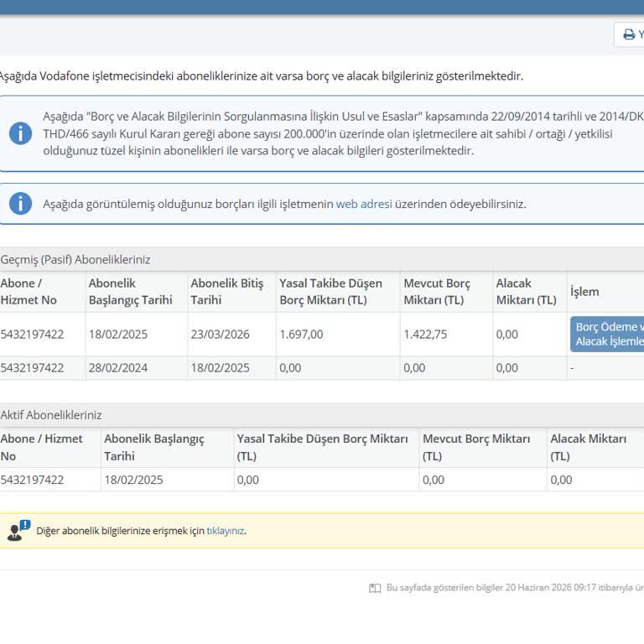Screen dimensions: 644x644
Task: Click the legal debt amount 1.697,00
Action: 301,334
